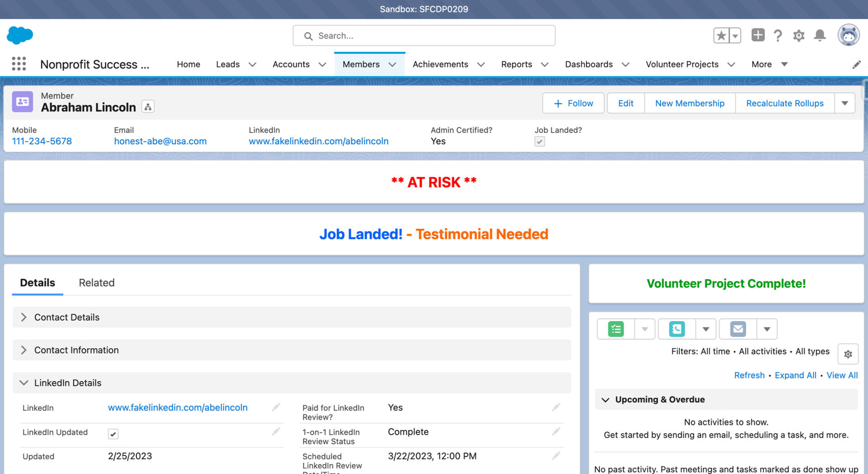Screen dimensions: 868x474
Task: Switch to the Related tab
Action: 97,283
